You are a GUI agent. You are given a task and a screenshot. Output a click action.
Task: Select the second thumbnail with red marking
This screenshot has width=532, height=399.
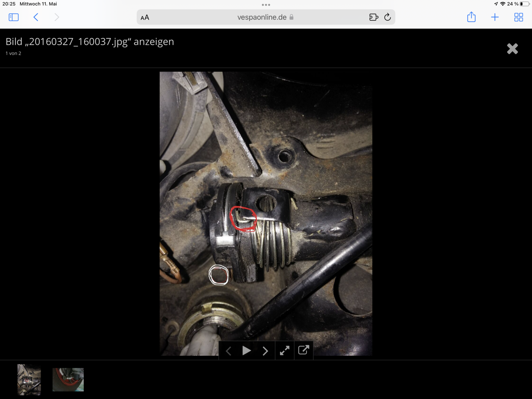68,379
